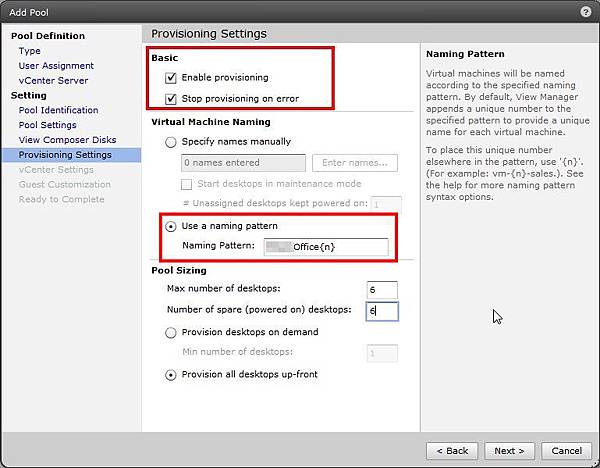Click the Guest Customization sidebar step

coord(65,185)
